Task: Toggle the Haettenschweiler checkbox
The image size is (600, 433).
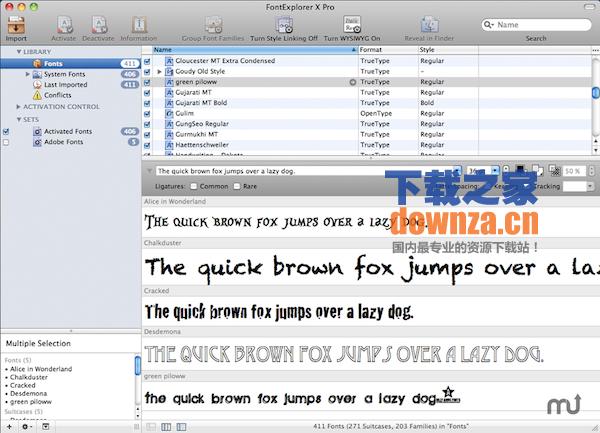Action: pyautogui.click(x=147, y=145)
